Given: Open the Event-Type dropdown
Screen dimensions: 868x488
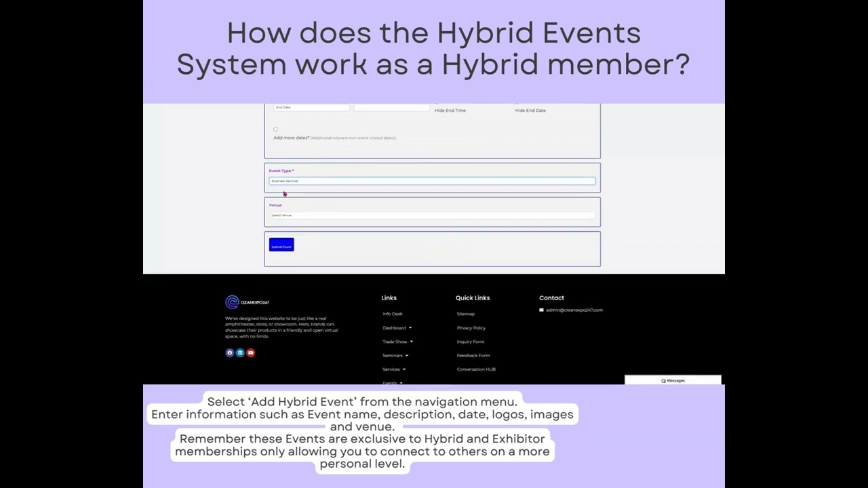Looking at the screenshot, I should (432, 181).
